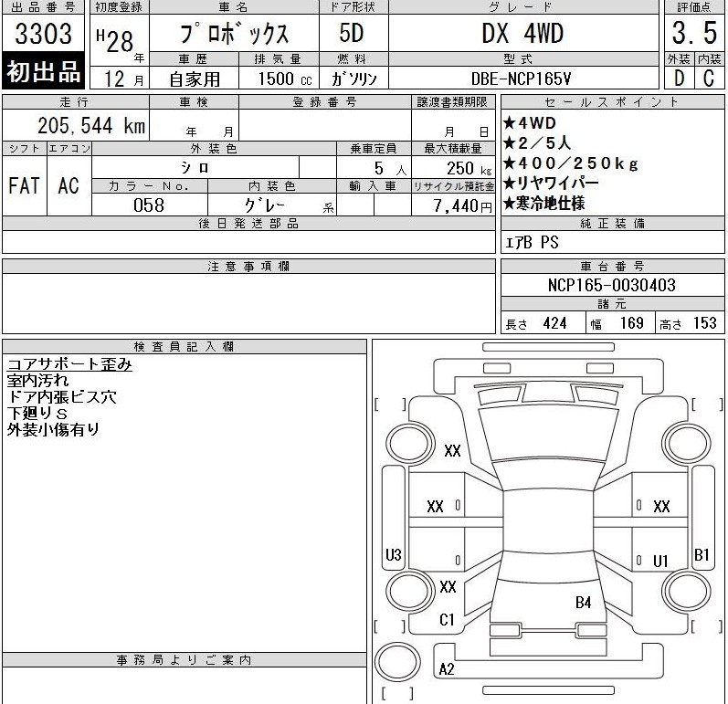Click the lot number 3303
The width and height of the screenshot is (728, 704).
pos(43,34)
